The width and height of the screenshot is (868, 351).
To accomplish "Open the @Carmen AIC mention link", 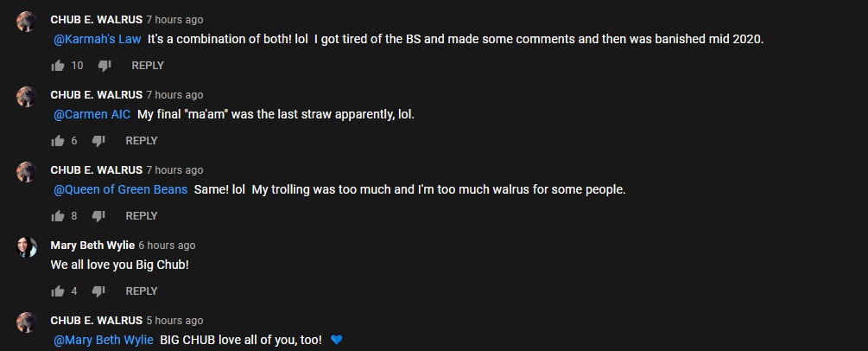I will (x=92, y=114).
